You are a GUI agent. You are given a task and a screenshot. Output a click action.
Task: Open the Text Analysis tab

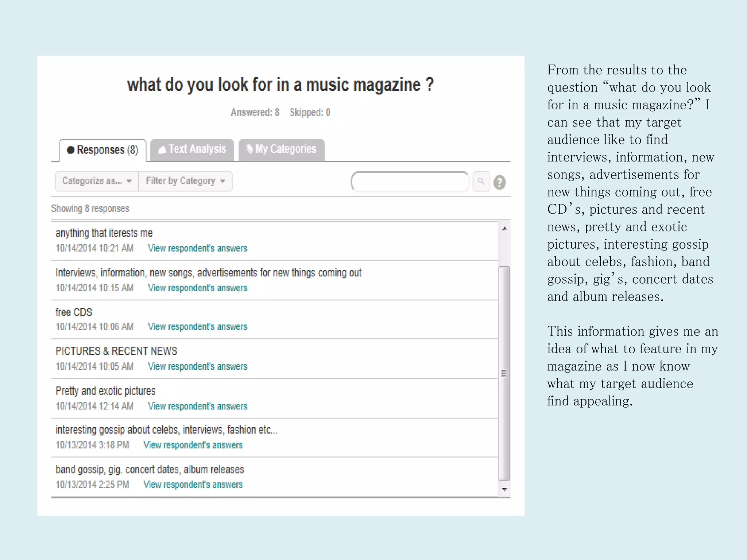tap(193, 149)
